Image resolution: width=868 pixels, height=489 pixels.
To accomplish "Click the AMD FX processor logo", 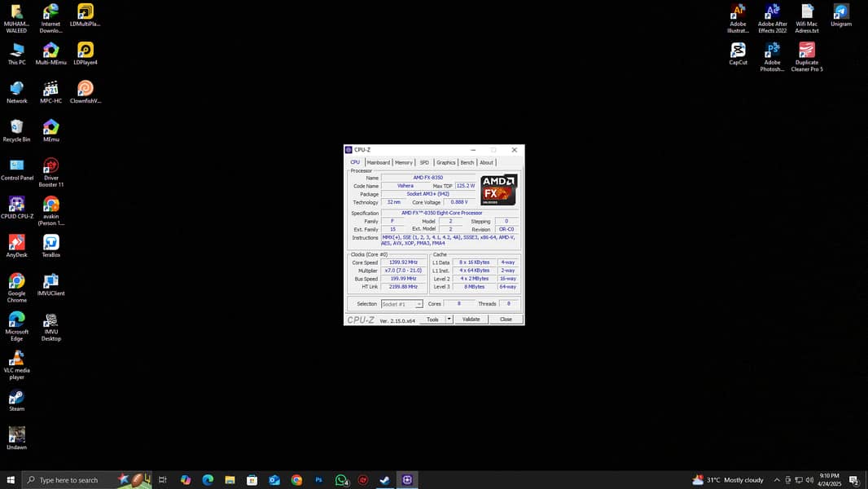I will 499,190.
